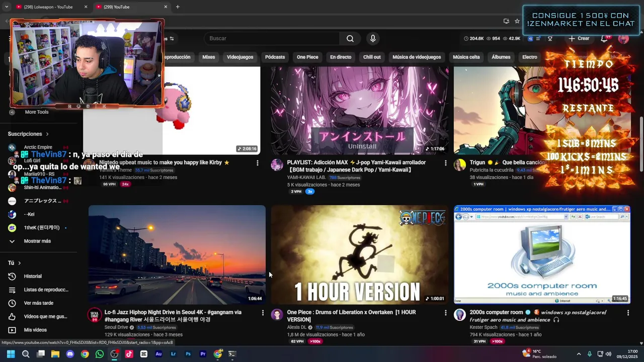The width and height of the screenshot is (644, 362).
Task: Open Historial from sidebar
Action: [33, 276]
